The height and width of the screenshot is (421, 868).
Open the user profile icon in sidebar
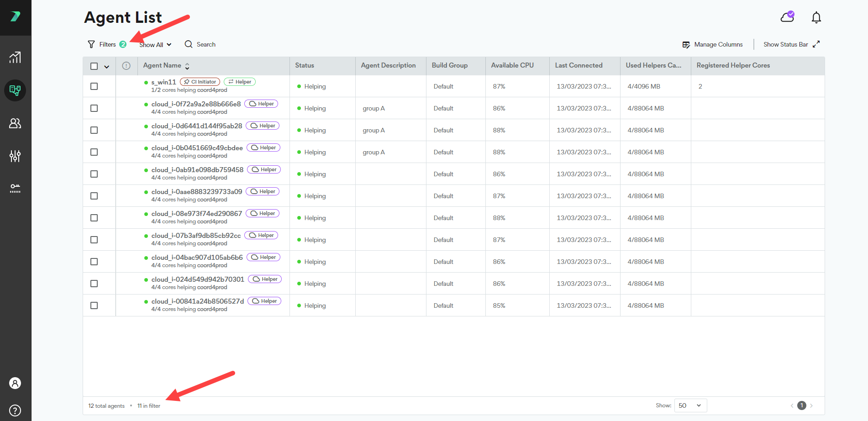point(15,383)
